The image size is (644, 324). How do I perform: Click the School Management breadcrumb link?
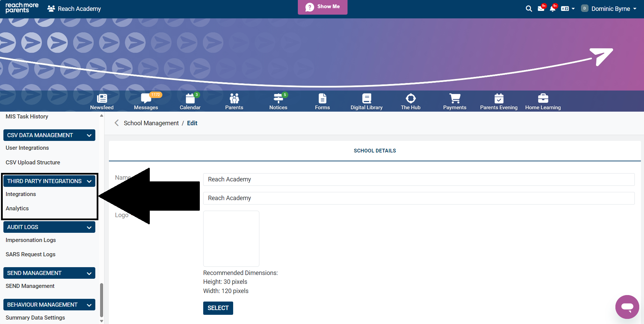tap(151, 123)
